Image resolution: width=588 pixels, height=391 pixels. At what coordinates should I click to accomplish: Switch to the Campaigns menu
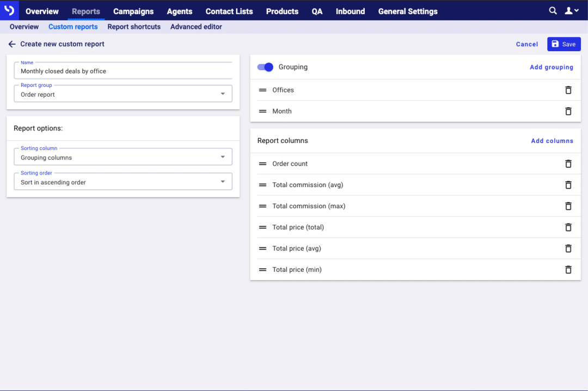click(133, 11)
